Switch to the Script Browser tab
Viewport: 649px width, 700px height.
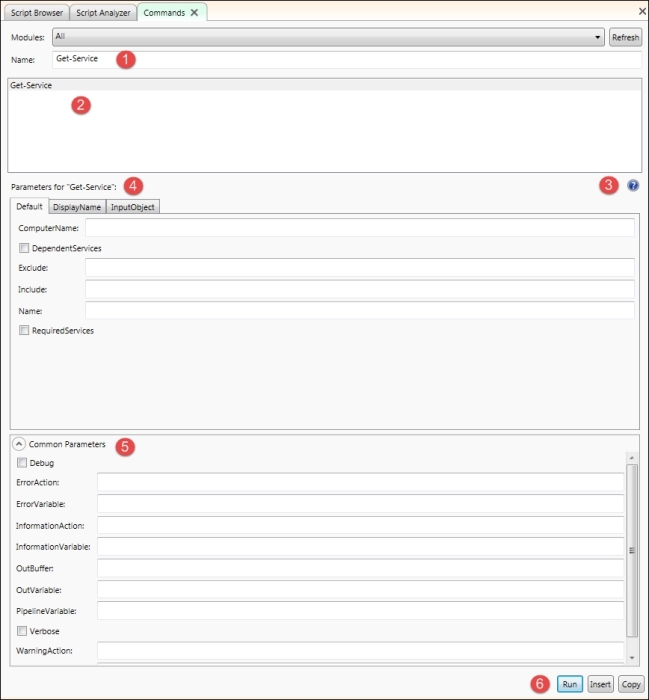[36, 13]
